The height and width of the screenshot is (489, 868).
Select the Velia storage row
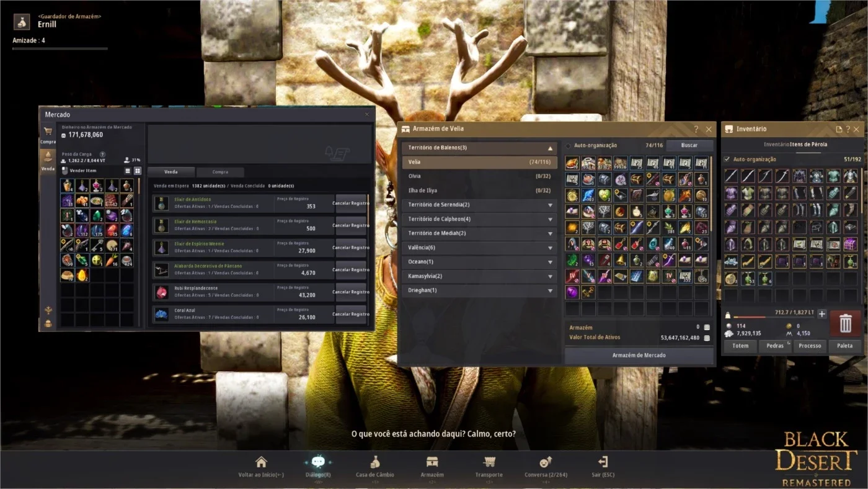click(x=479, y=163)
